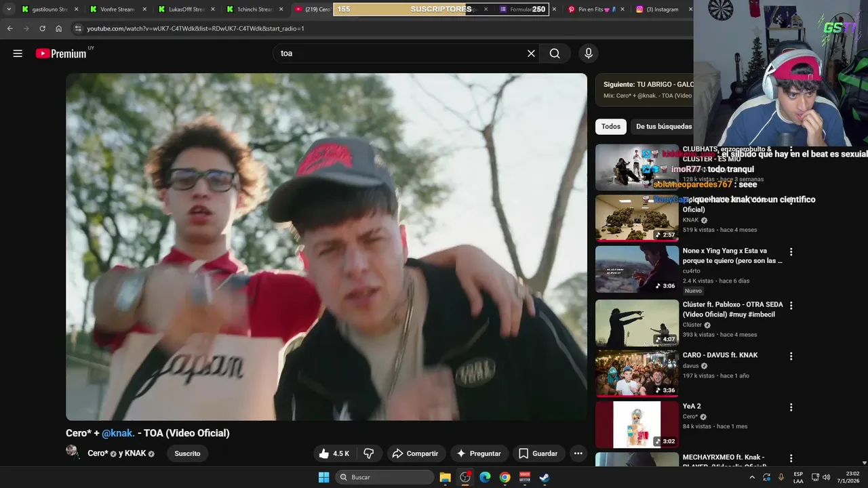Open File Explorer from taskbar
This screenshot has width=868, height=488.
[x=445, y=477]
